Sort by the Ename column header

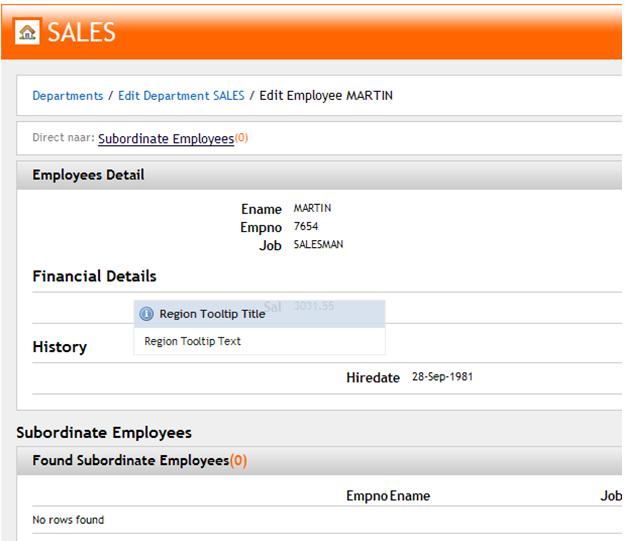(x=410, y=496)
